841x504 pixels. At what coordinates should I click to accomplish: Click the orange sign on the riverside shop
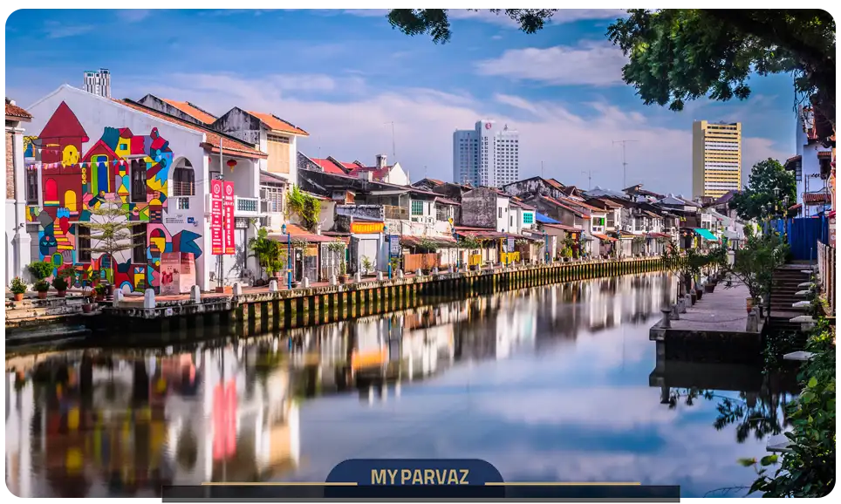click(x=367, y=228)
